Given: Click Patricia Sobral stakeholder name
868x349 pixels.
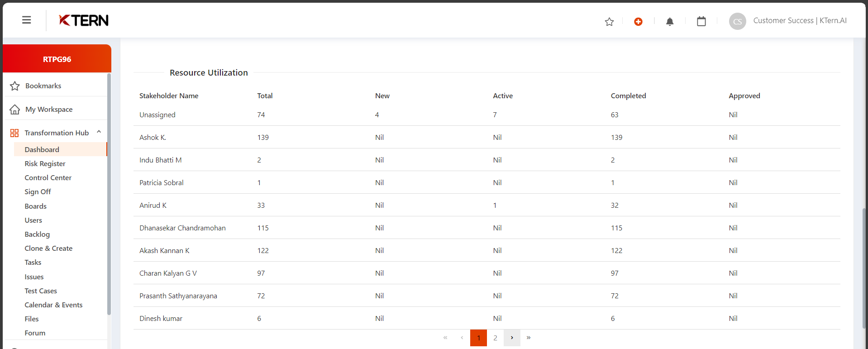Looking at the screenshot, I should (x=161, y=182).
